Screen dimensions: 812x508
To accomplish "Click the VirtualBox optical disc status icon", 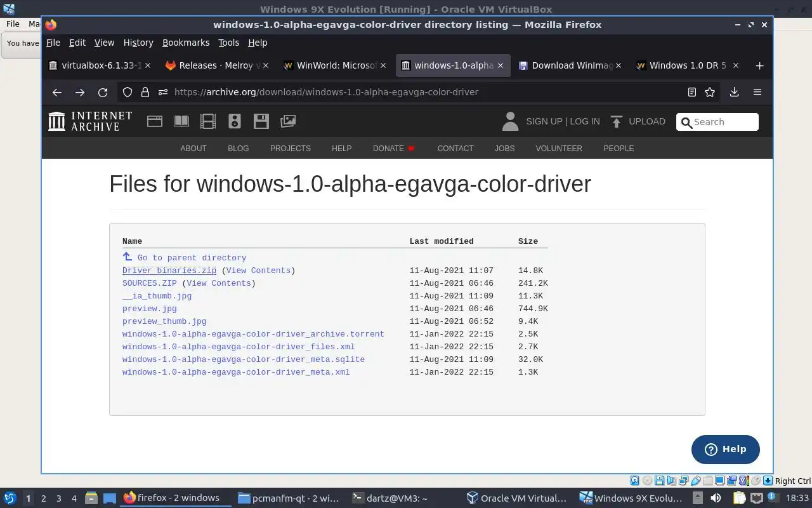I will tap(647, 481).
